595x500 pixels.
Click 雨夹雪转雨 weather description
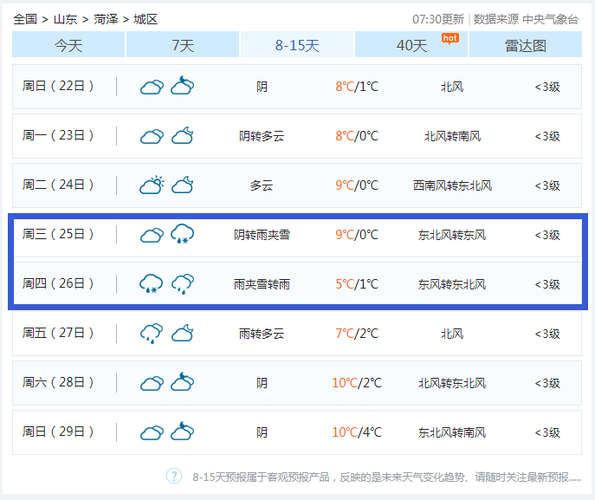pyautogui.click(x=261, y=284)
